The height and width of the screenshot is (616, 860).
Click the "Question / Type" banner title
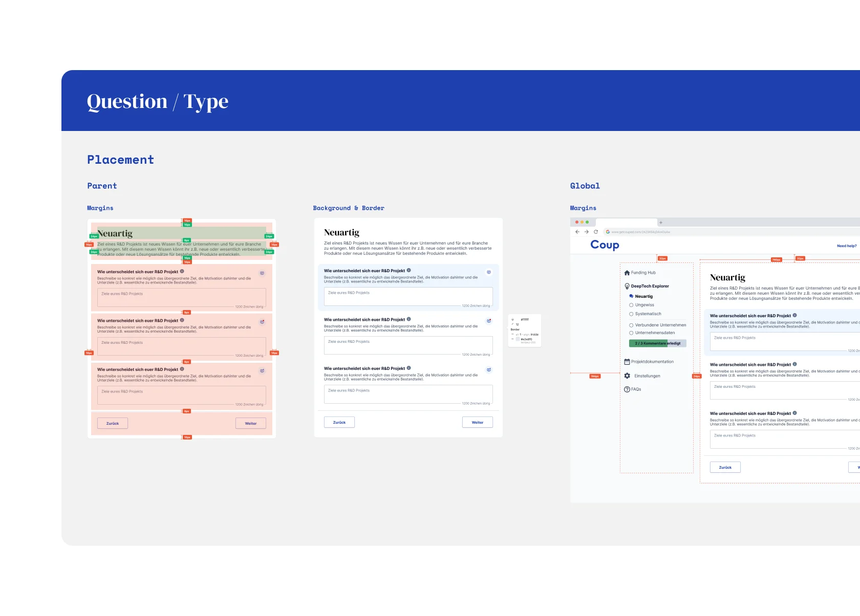(x=158, y=101)
